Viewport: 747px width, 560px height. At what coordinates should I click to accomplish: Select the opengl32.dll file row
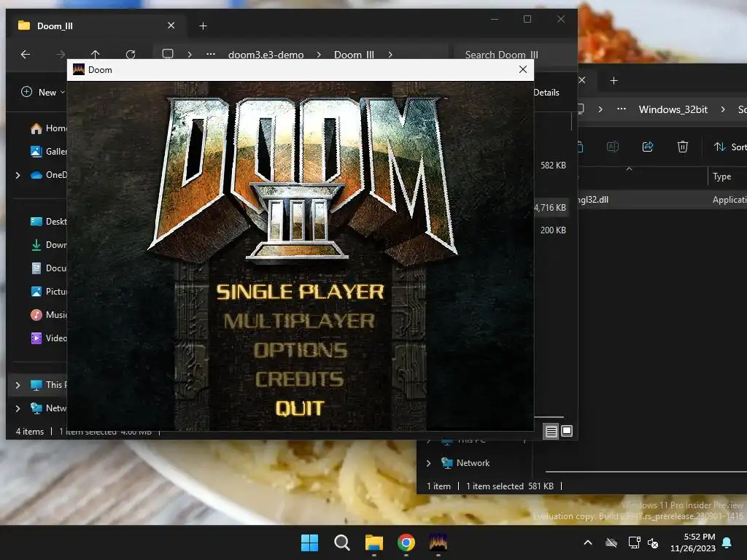tap(662, 200)
